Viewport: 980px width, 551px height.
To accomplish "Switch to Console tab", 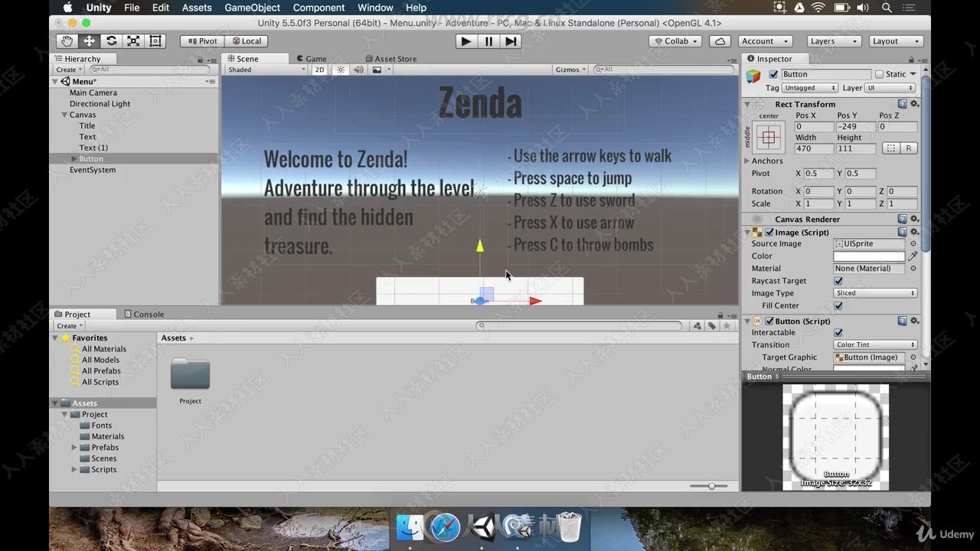I will pos(143,315).
